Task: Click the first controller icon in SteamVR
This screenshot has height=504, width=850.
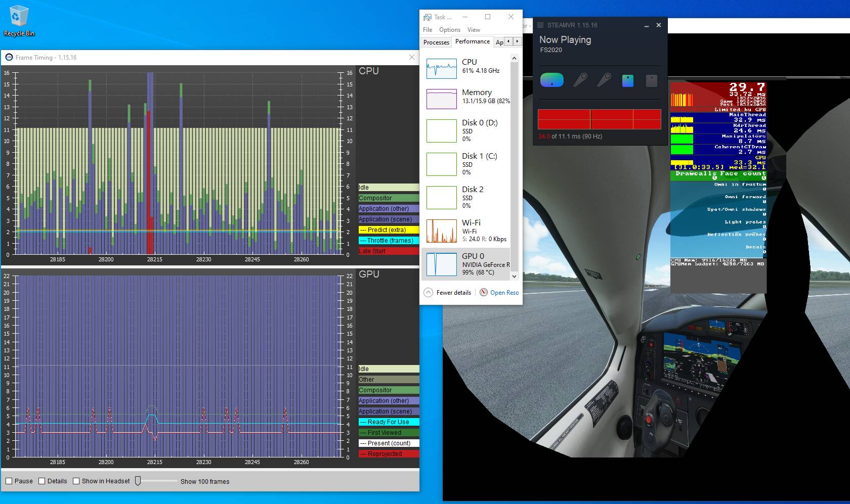Action: click(580, 80)
